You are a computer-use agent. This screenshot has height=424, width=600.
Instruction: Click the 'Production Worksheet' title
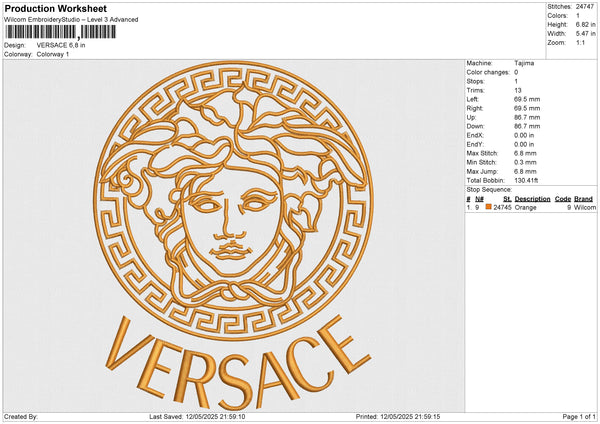56,8
